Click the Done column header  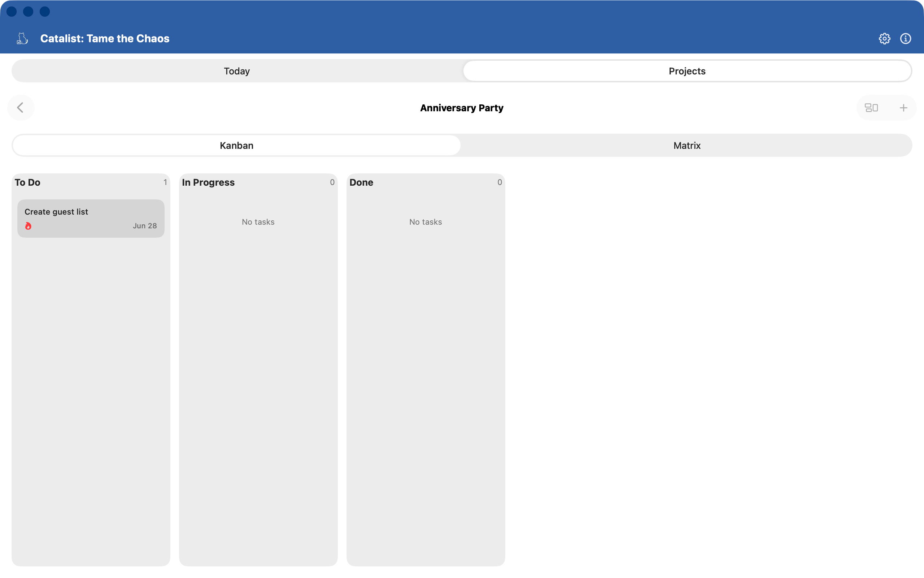[x=361, y=182]
